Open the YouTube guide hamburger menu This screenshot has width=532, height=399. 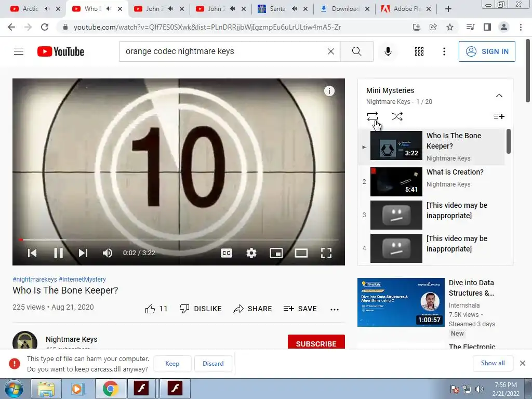(x=19, y=51)
